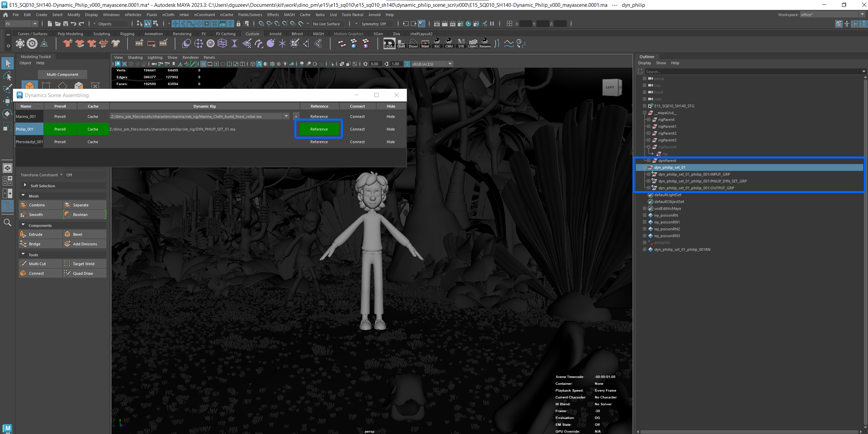This screenshot has width=868, height=434.
Task: Click Add Divisions button
Action: [84, 244]
